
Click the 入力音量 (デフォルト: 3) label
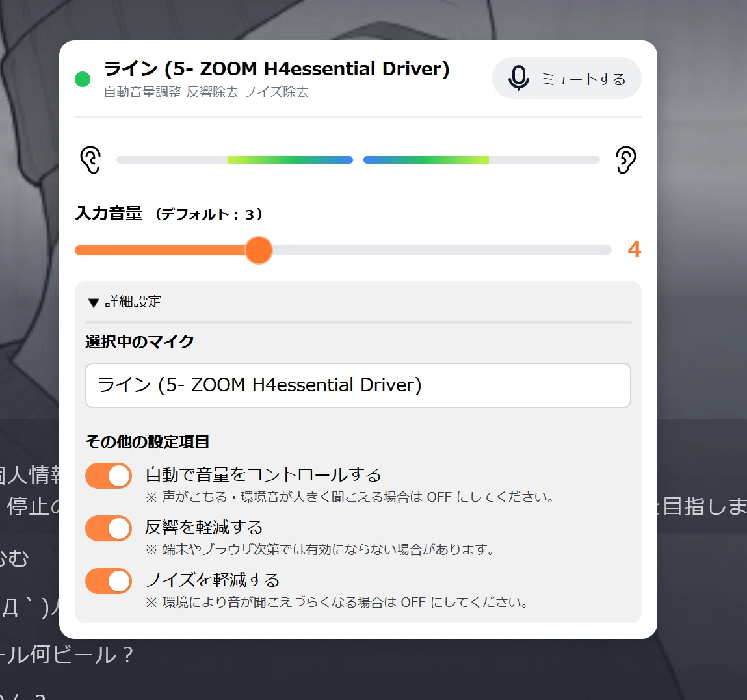click(x=169, y=214)
